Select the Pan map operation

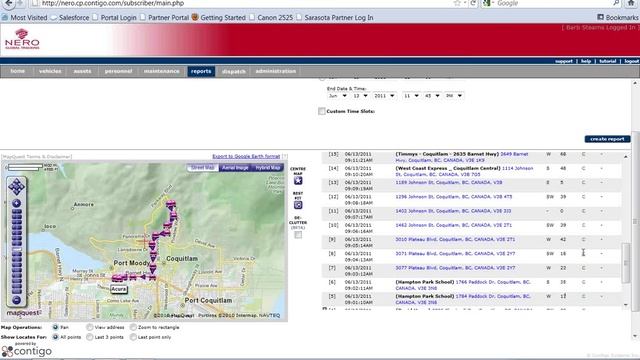(x=56, y=327)
